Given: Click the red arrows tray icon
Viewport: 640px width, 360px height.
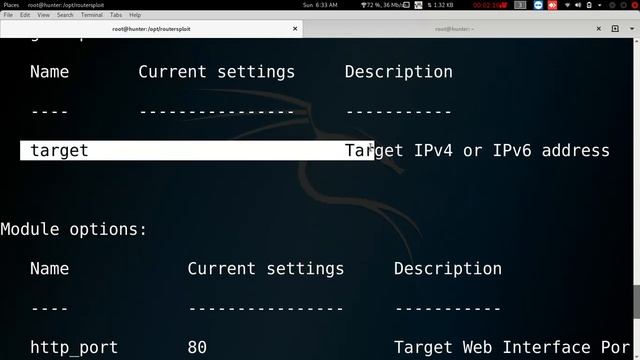Looking at the screenshot, I should pyautogui.click(x=552, y=5).
